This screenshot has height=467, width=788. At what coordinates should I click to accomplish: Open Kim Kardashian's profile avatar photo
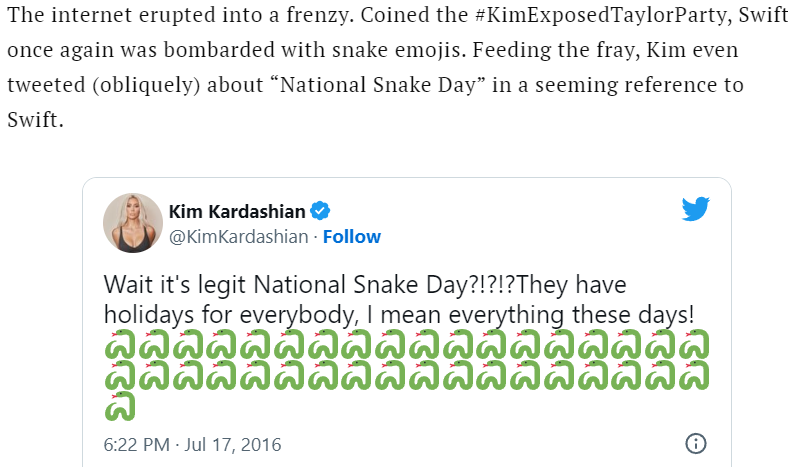click(x=132, y=223)
